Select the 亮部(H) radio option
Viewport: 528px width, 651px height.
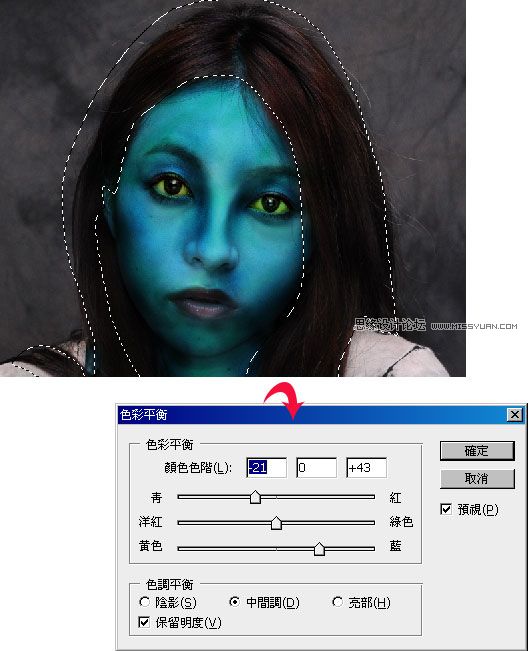[x=337, y=602]
